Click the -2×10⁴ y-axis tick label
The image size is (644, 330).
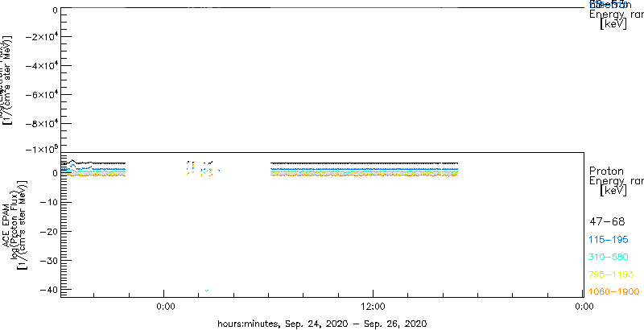[40, 36]
